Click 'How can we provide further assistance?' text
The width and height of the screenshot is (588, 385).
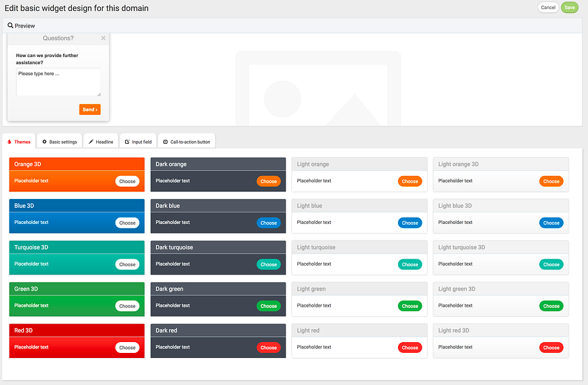(47, 59)
